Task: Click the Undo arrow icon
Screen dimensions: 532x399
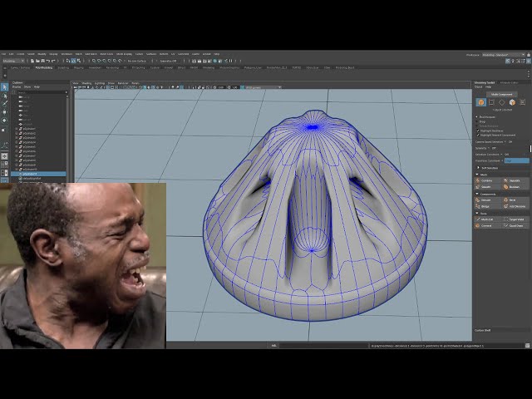Action: tap(48, 61)
